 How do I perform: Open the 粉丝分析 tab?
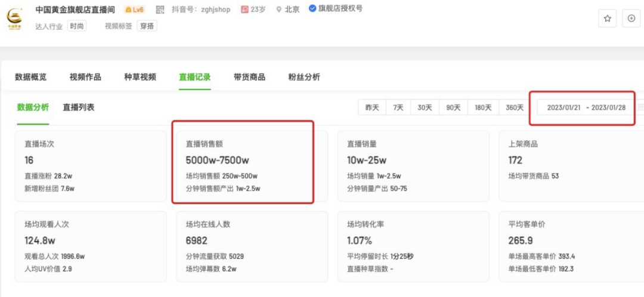(x=304, y=77)
